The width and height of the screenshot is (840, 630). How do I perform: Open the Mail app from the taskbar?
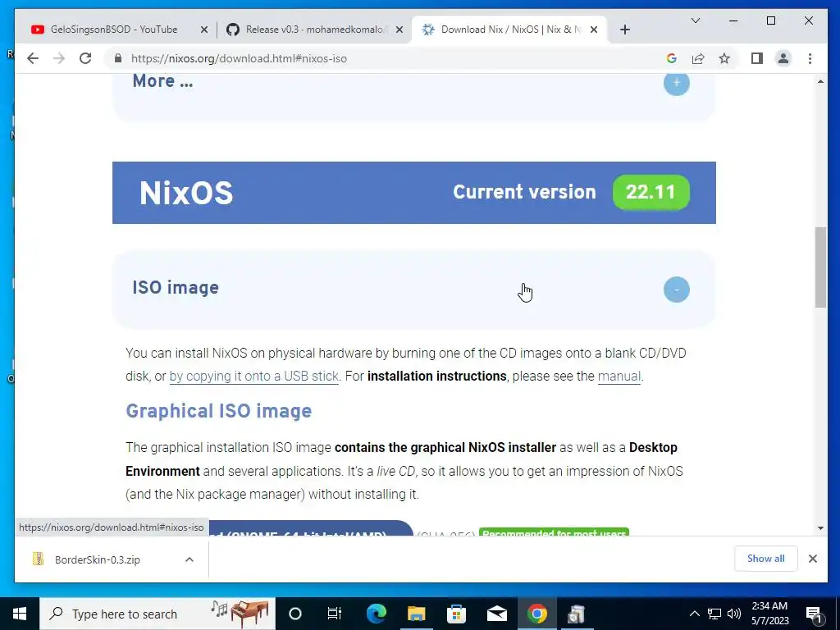point(496,614)
